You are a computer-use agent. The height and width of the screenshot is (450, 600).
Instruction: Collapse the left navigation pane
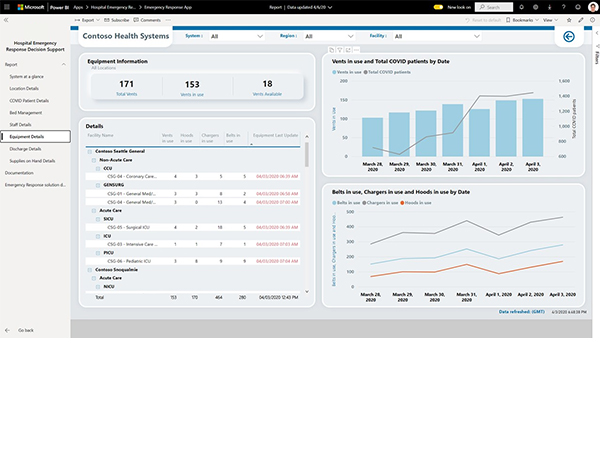(x=6, y=20)
